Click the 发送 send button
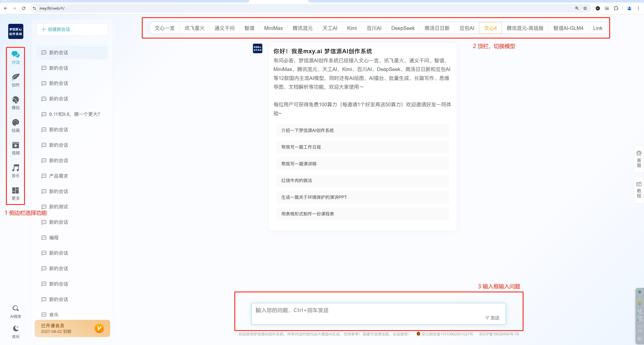The width and height of the screenshot is (644, 345). pyautogui.click(x=492, y=318)
